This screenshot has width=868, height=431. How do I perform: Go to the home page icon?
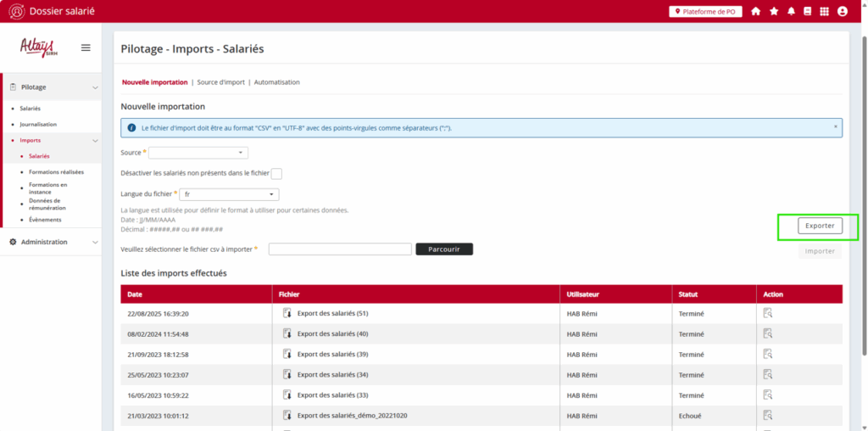755,11
